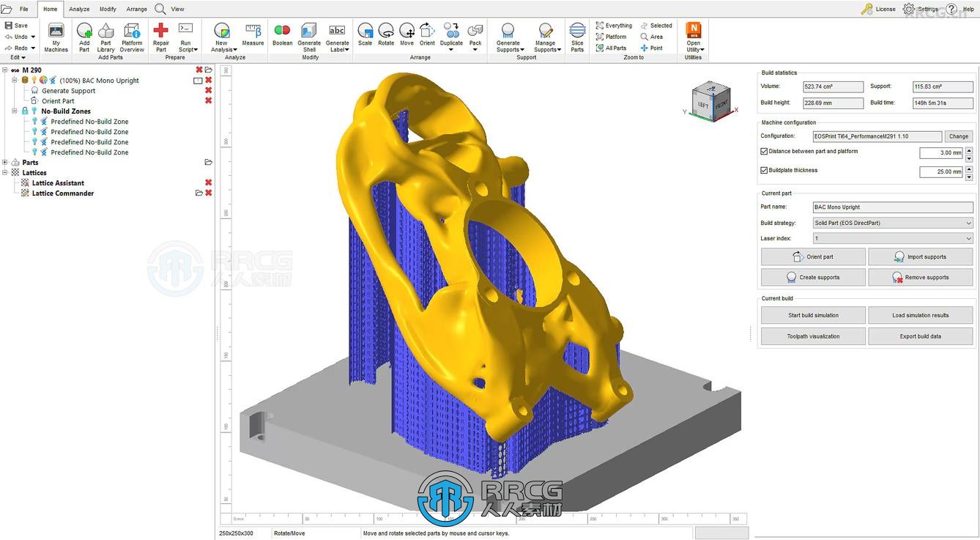The height and width of the screenshot is (540, 980).
Task: Click Remove supports button
Action: click(x=920, y=278)
